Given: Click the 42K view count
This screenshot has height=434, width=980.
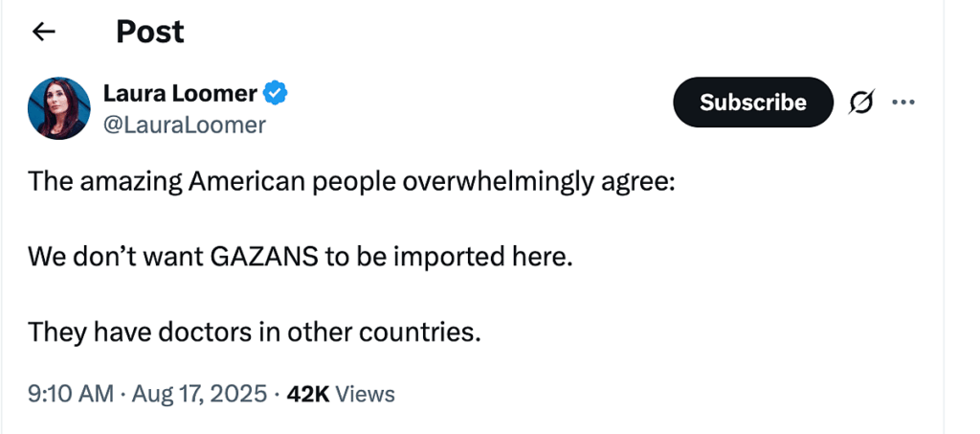Looking at the screenshot, I should click(x=308, y=394).
